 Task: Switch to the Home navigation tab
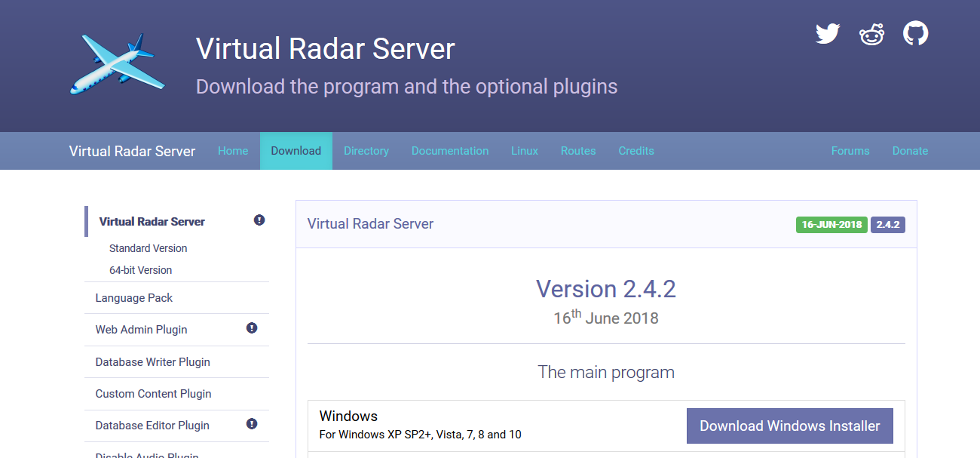point(233,150)
